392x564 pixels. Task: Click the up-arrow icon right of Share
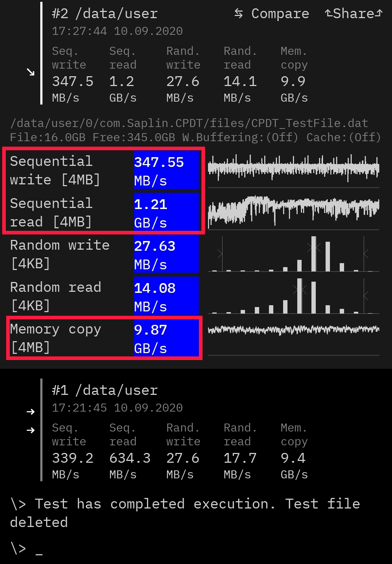coord(379,14)
